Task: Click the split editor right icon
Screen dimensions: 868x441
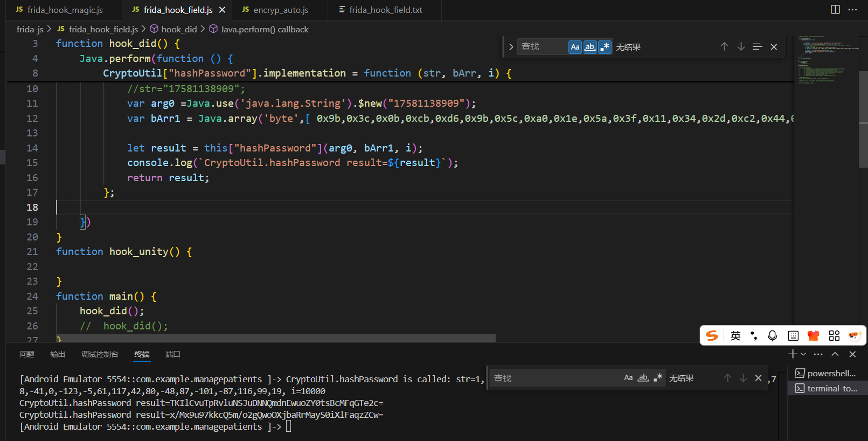Action: (835, 10)
